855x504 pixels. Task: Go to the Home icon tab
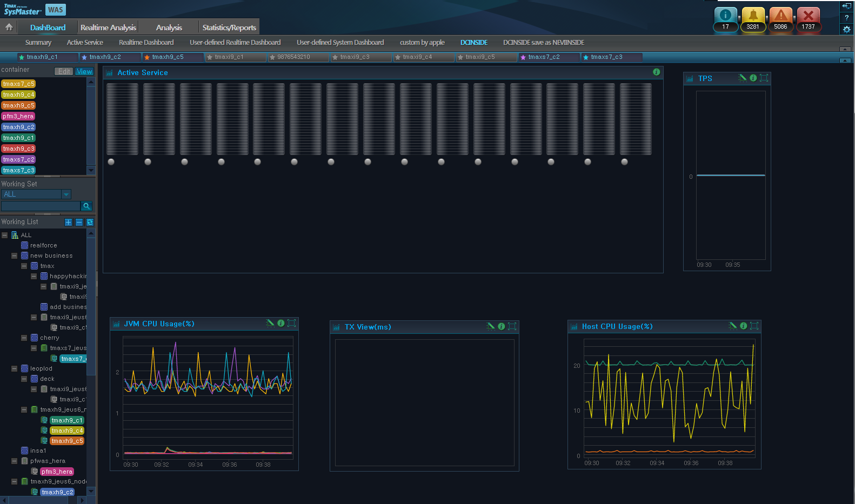pos(9,27)
